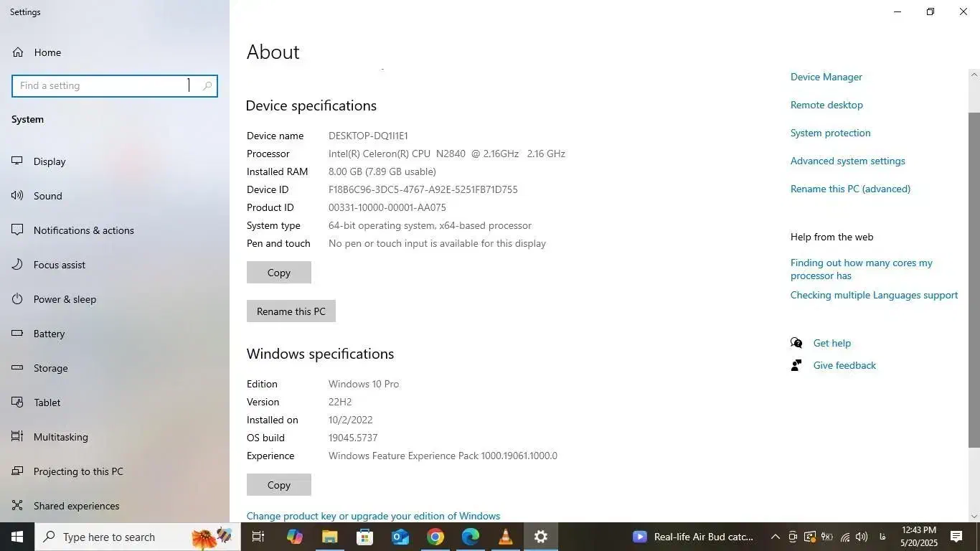
Task: Open Sound settings from the sidebar
Action: pyautogui.click(x=47, y=195)
